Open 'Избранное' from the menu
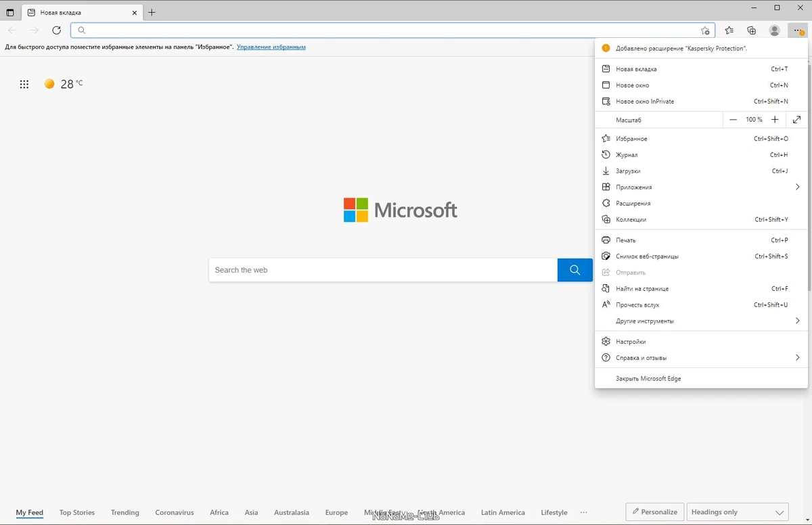The height and width of the screenshot is (525, 812). [x=701, y=139]
